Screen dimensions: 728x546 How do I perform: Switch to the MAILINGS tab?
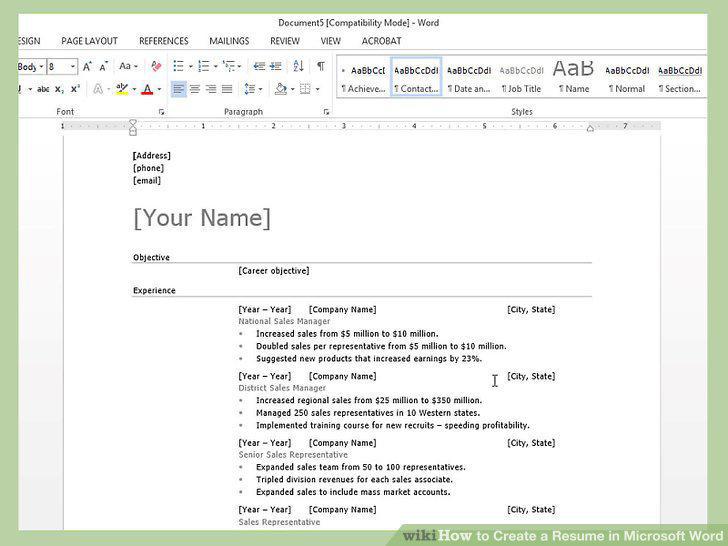229,41
